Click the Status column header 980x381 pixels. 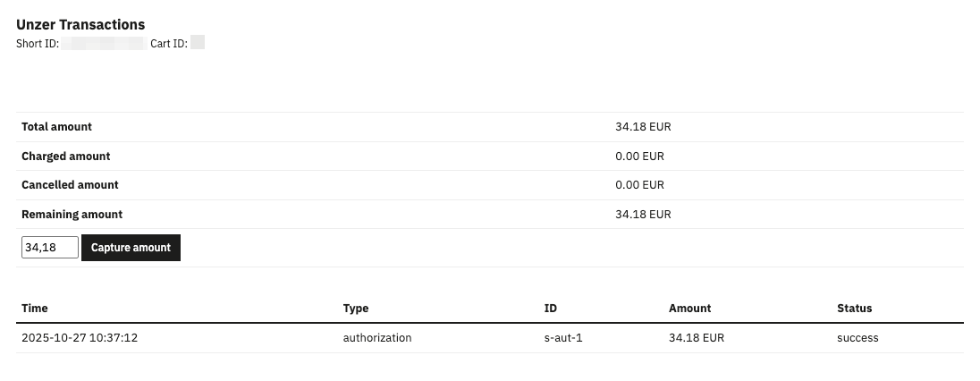854,309
